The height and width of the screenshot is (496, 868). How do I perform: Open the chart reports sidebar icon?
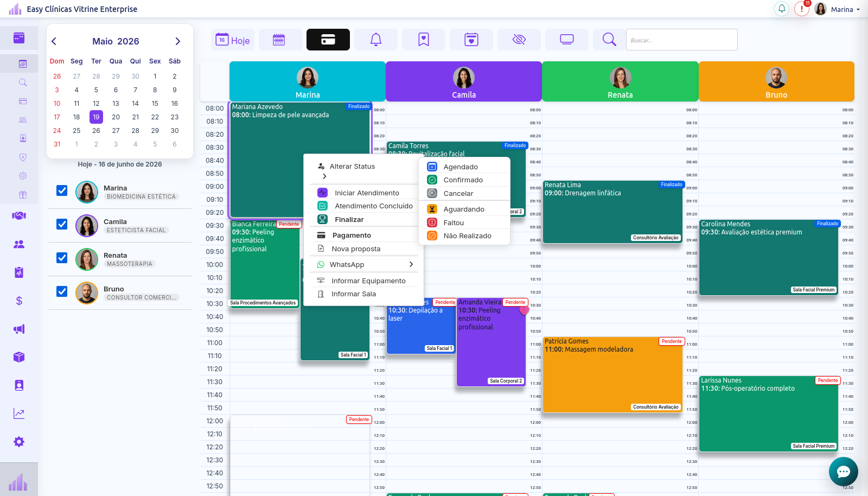coord(19,414)
